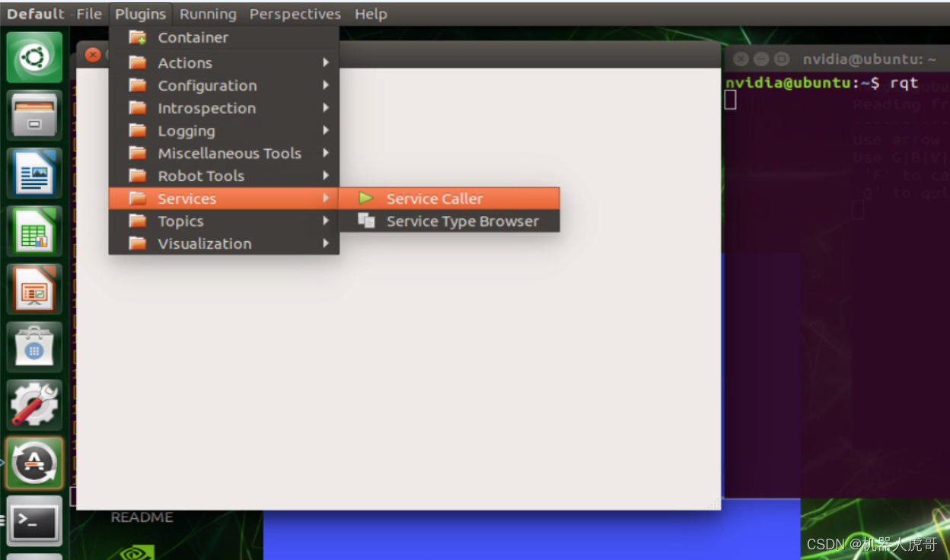The width and height of the screenshot is (950, 560).
Task: Open the Running menu
Action: (x=208, y=13)
